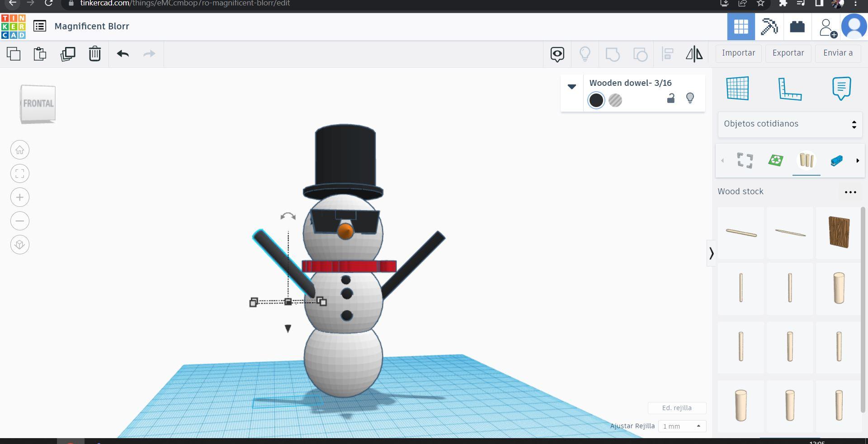Switch to the Bricks view
Viewport: 868px width, 444px height.
pyautogui.click(x=797, y=27)
